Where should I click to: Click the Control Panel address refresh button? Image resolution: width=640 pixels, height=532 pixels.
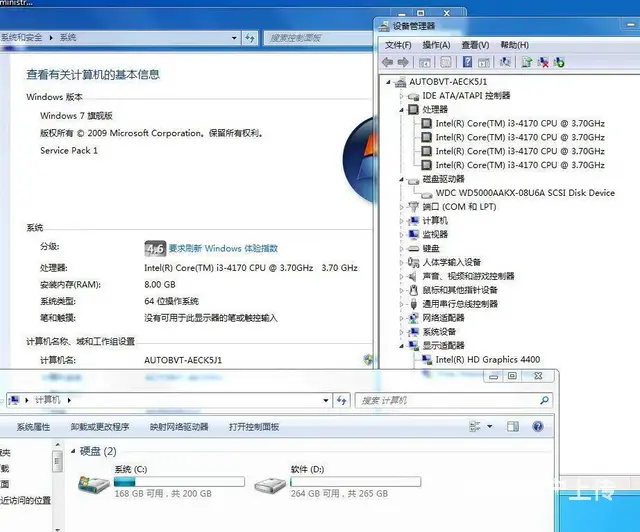pos(250,38)
